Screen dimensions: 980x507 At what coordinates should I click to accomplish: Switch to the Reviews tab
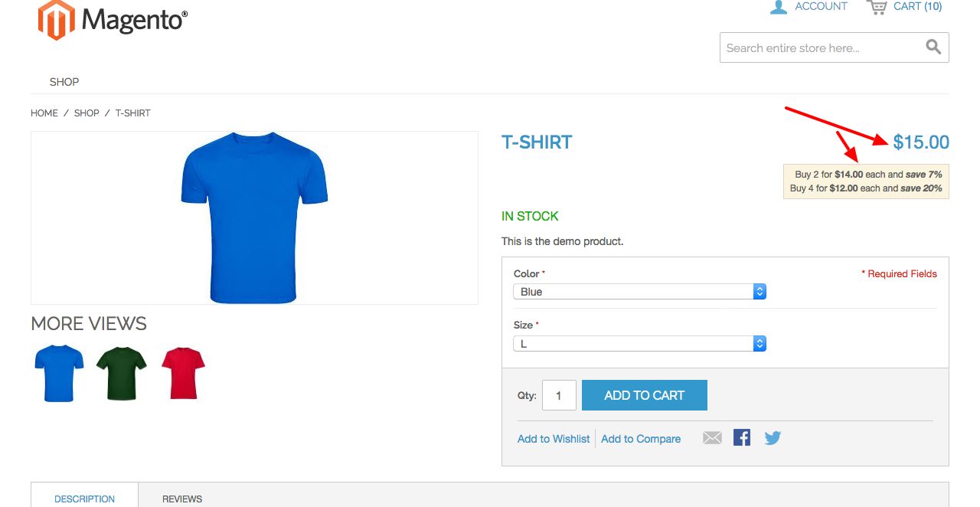coord(182,499)
